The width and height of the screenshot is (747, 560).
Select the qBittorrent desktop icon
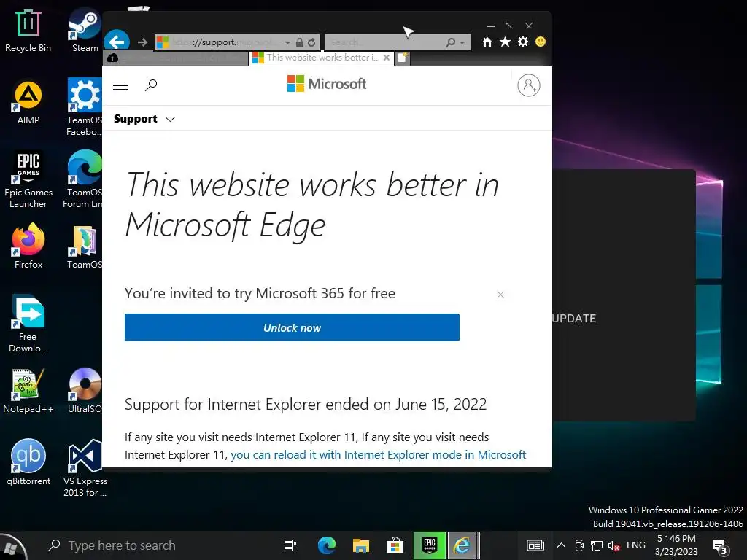(x=28, y=462)
